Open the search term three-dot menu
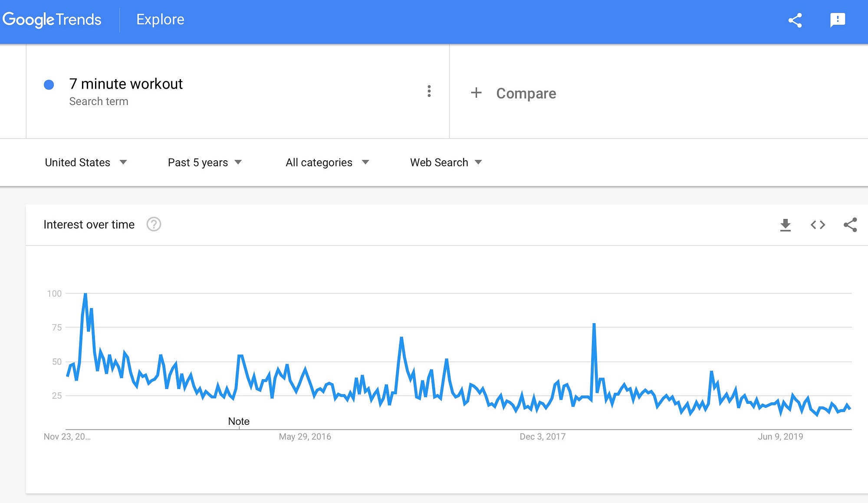 (x=429, y=91)
